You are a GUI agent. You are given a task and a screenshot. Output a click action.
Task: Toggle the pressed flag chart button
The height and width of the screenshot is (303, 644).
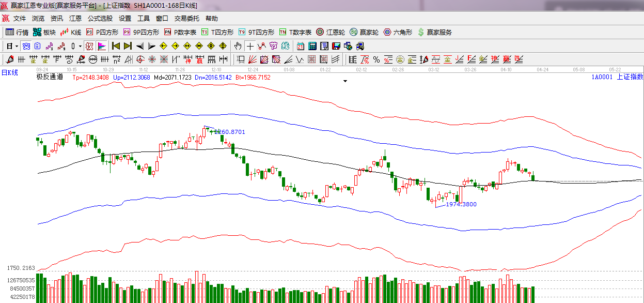tap(102, 46)
